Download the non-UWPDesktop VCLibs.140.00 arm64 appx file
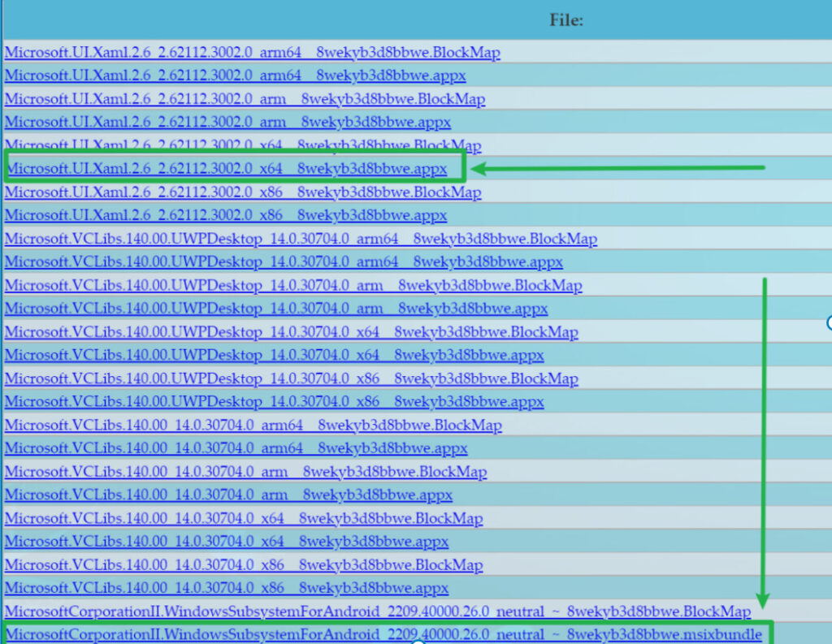Screen dimensions: 832x644 pyautogui.click(x=236, y=448)
